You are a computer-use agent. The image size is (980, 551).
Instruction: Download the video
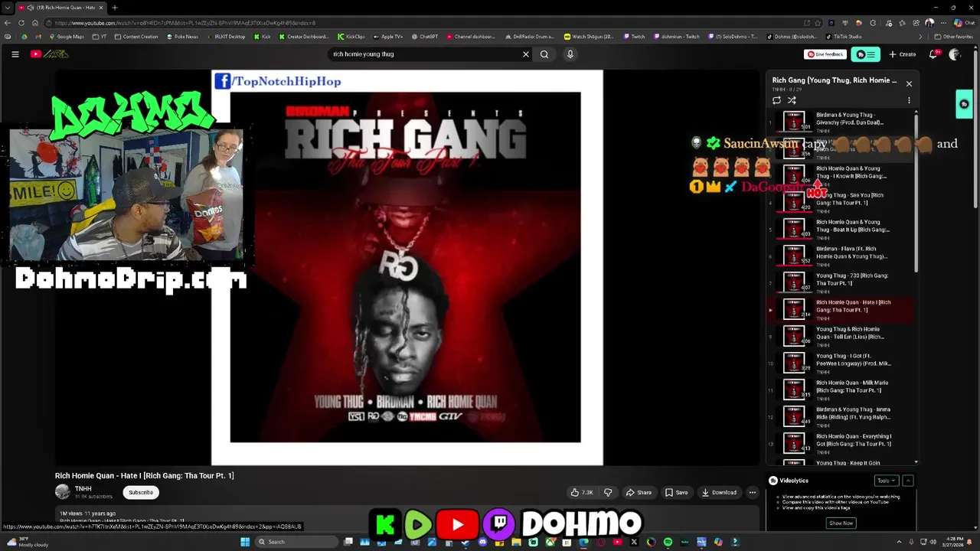coord(720,493)
